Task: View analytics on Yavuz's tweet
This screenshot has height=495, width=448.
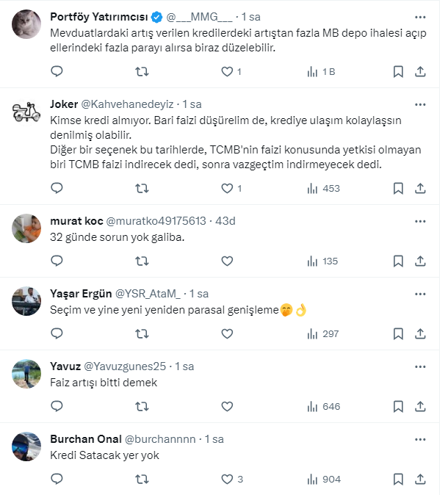Action: coord(323,406)
